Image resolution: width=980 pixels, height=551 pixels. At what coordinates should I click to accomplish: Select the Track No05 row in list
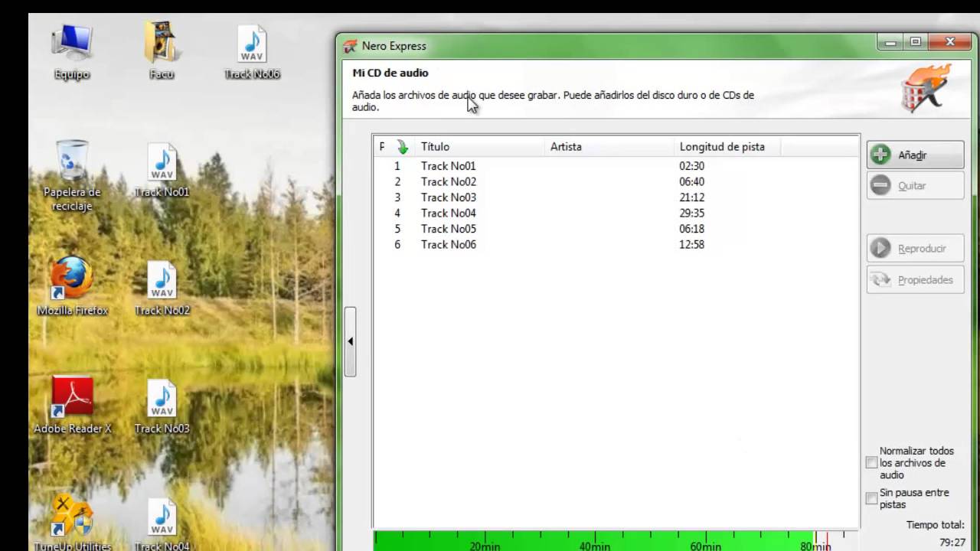point(616,229)
